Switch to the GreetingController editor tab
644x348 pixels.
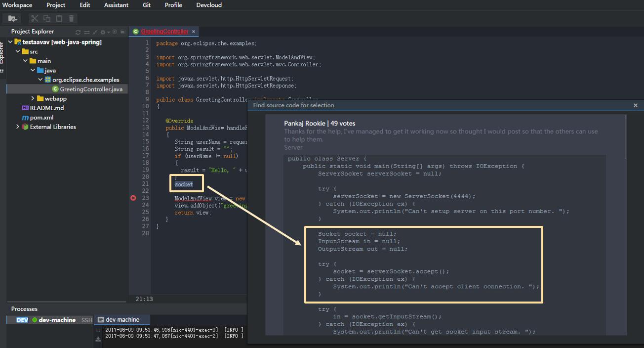[164, 32]
